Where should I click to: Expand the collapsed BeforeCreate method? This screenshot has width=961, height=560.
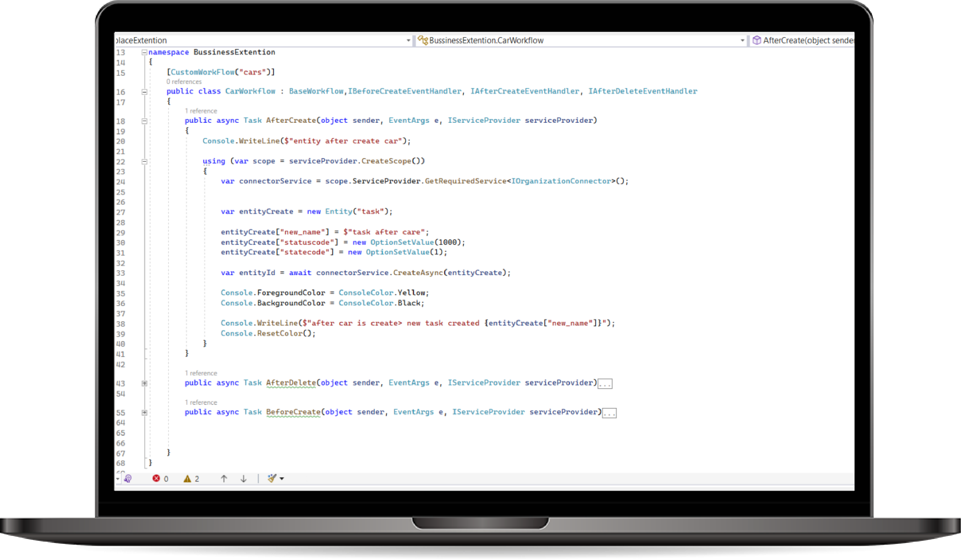144,412
